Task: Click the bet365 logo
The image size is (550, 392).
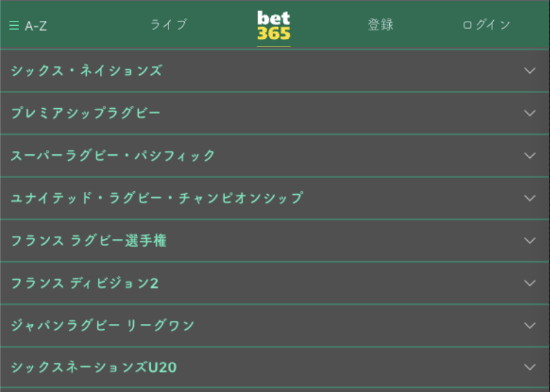Action: click(x=274, y=25)
